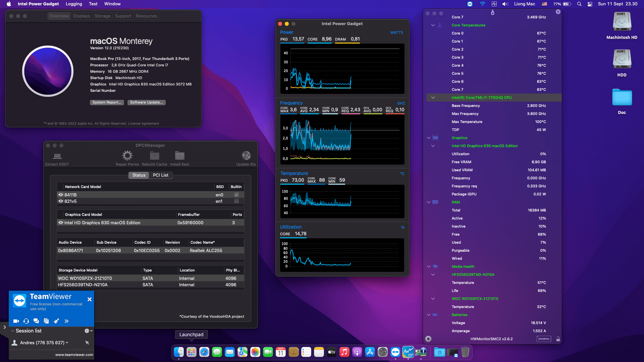Open the Window menu

[112, 4]
